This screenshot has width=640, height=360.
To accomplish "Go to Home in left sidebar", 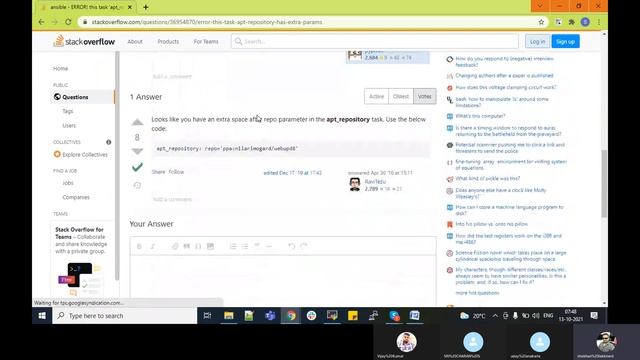I will 60,69.
